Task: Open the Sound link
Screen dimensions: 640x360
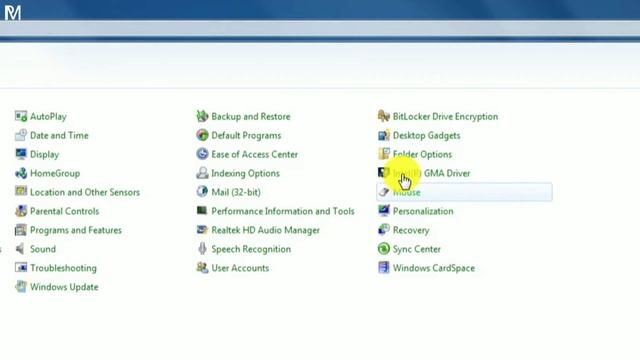Action: (x=43, y=249)
